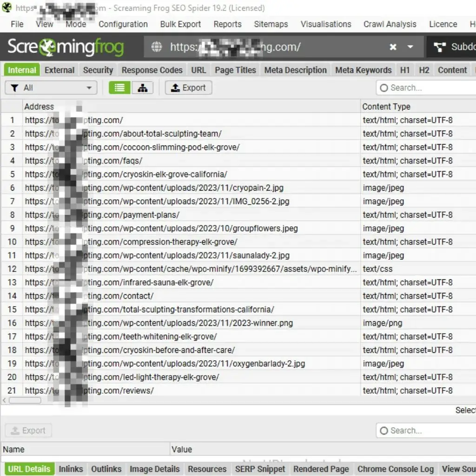Image resolution: width=476 pixels, height=476 pixels.
Task: Open the Bulk Export menu
Action: tap(180, 24)
